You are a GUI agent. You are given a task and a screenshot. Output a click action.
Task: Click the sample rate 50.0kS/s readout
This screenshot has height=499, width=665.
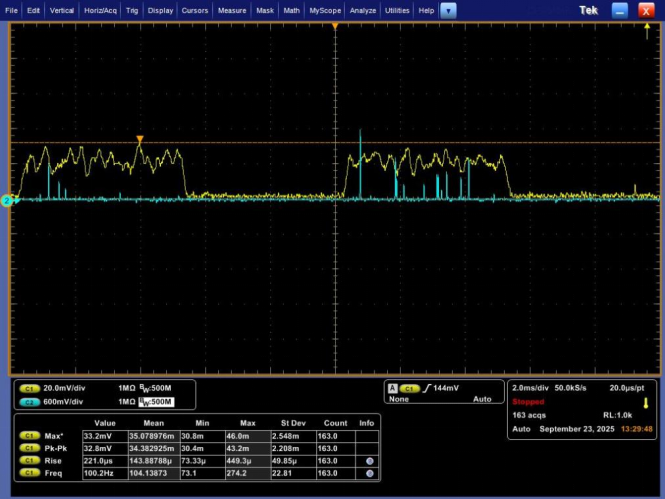click(570, 388)
